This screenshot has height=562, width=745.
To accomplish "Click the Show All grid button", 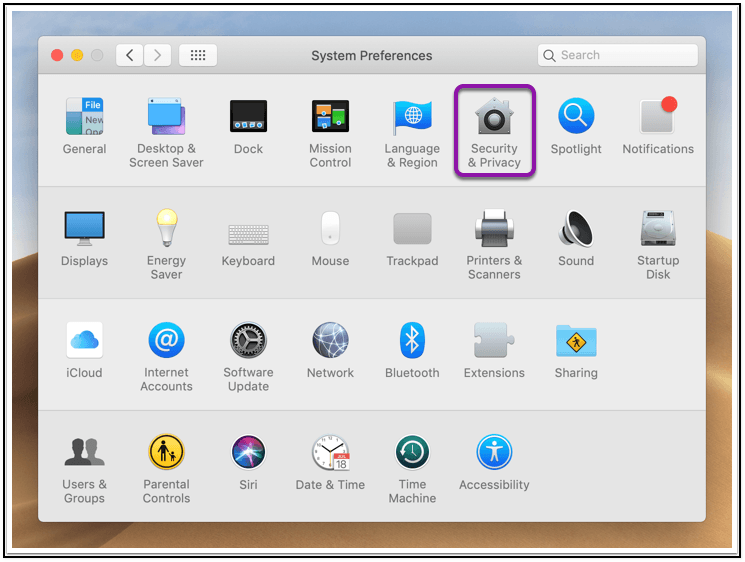I will point(198,56).
